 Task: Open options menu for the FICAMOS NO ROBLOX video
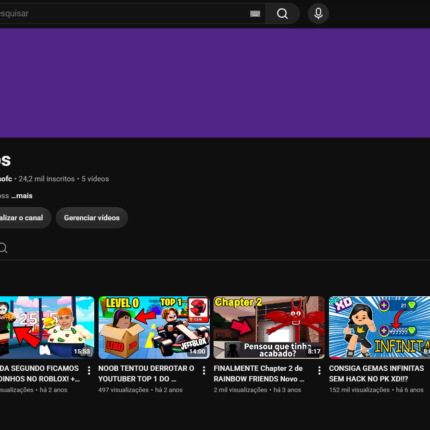[89, 370]
